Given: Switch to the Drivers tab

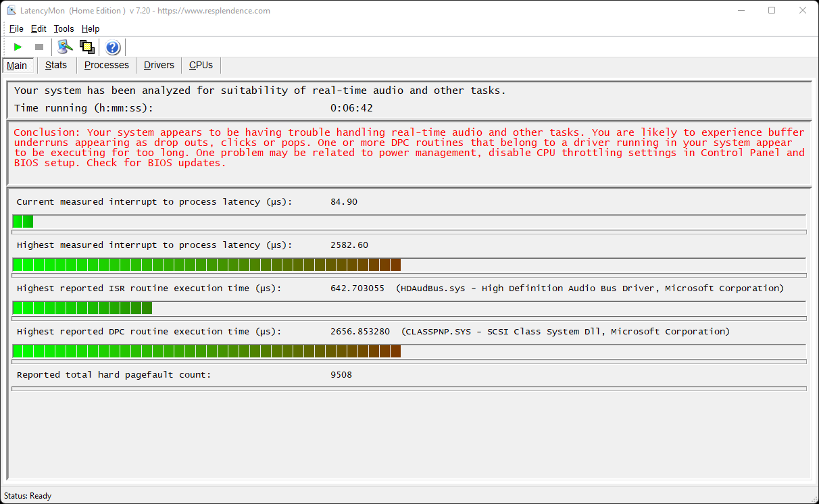Looking at the screenshot, I should pyautogui.click(x=159, y=65).
